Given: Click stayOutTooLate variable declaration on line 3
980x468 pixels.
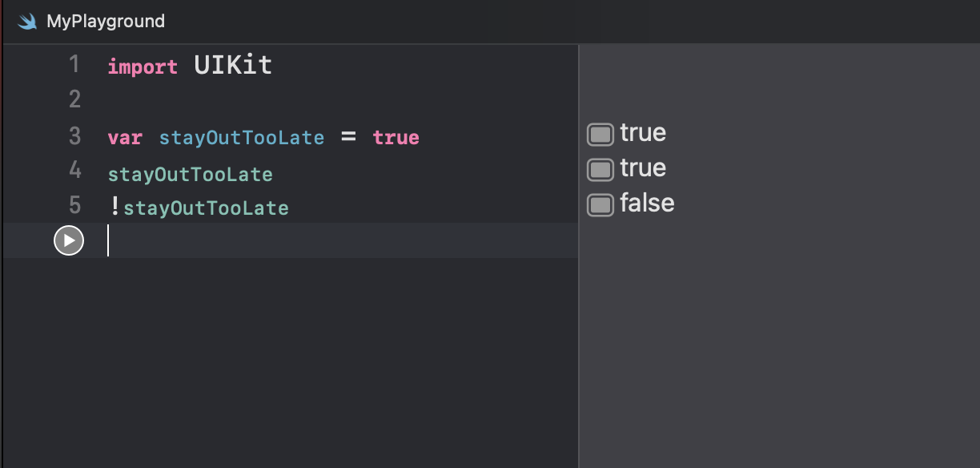Looking at the screenshot, I should coord(242,138).
